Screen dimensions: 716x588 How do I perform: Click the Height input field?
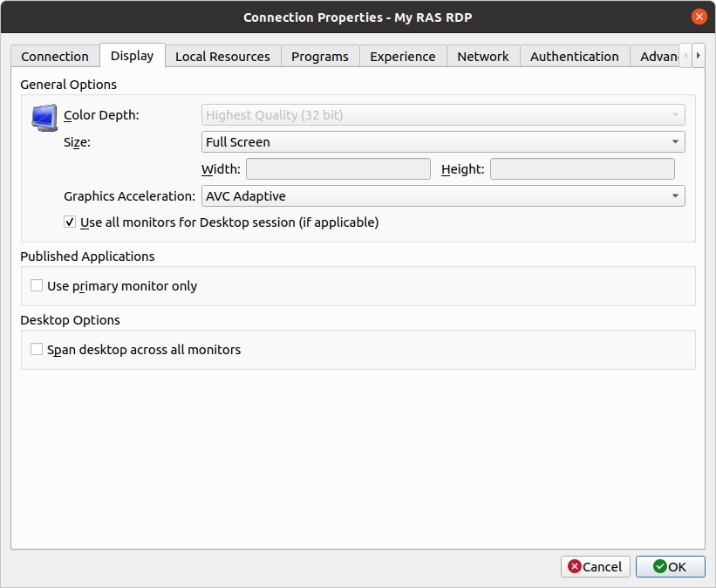click(582, 169)
